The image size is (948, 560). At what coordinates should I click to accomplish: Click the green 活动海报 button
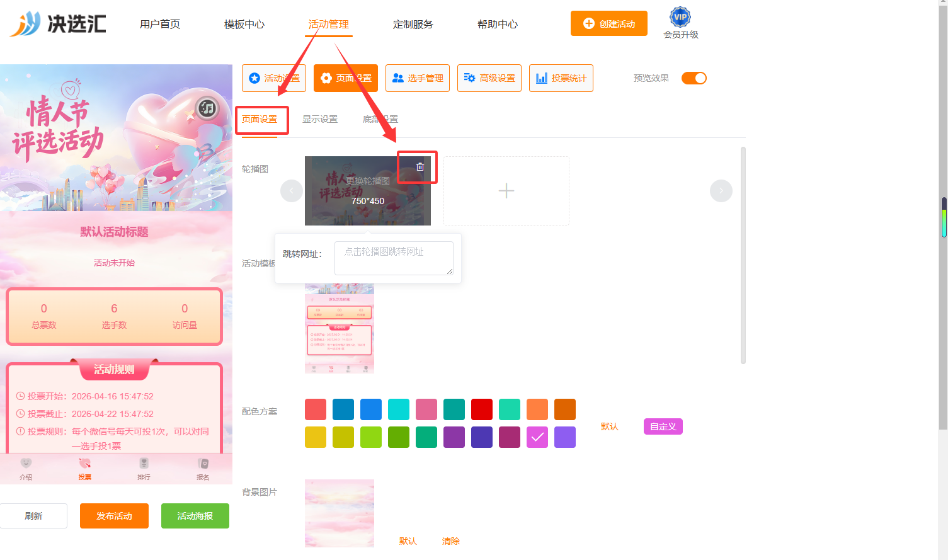point(195,516)
